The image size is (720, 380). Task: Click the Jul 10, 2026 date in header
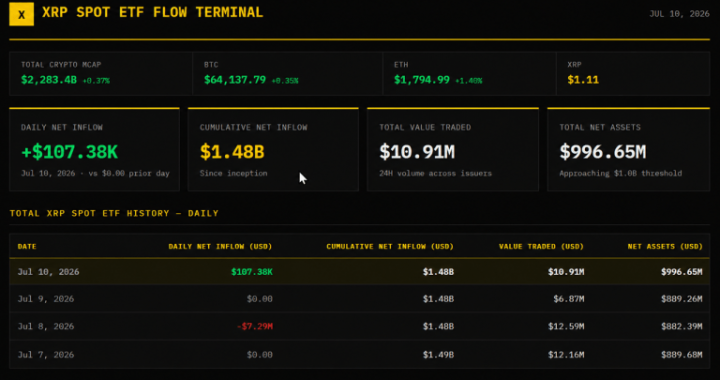click(x=679, y=14)
